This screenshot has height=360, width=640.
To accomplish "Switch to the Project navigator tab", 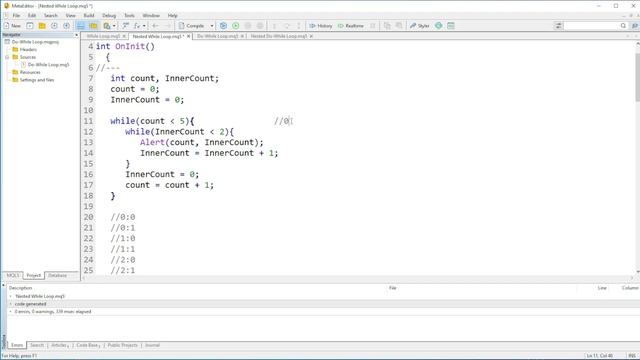I will tap(33, 276).
